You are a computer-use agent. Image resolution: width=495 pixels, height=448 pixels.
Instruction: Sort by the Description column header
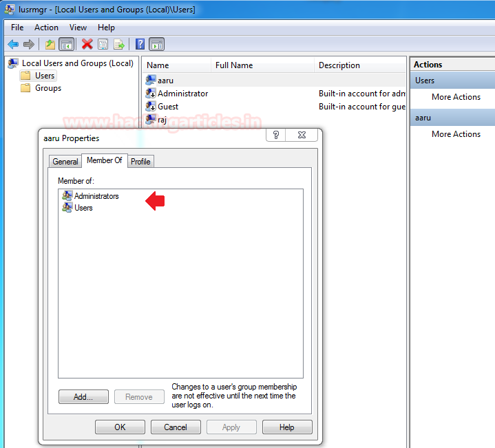[360, 65]
